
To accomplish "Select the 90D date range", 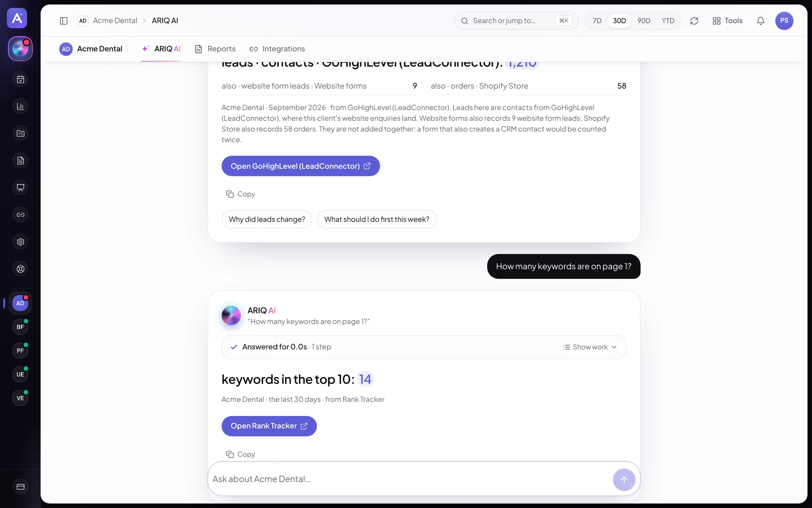I will click(644, 21).
